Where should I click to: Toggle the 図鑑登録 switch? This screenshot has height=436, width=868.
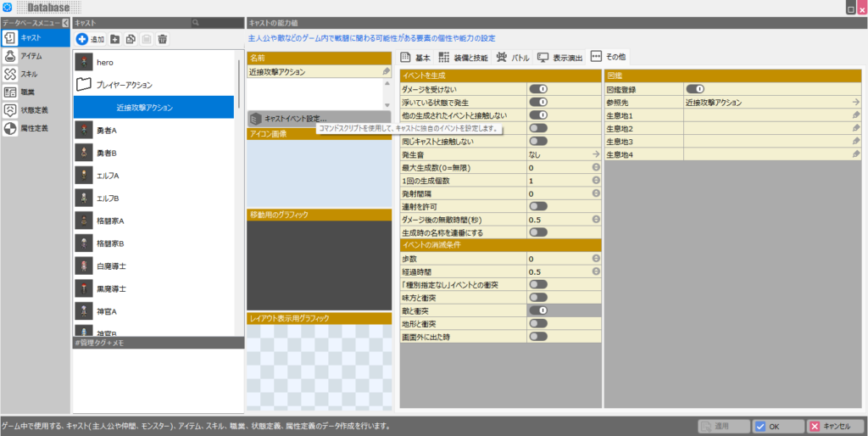point(695,88)
